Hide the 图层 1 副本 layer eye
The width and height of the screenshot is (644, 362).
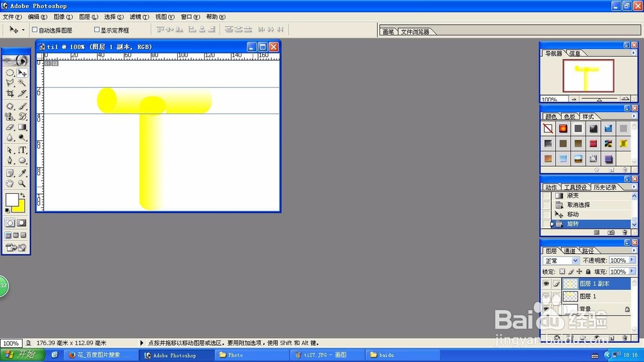[546, 283]
